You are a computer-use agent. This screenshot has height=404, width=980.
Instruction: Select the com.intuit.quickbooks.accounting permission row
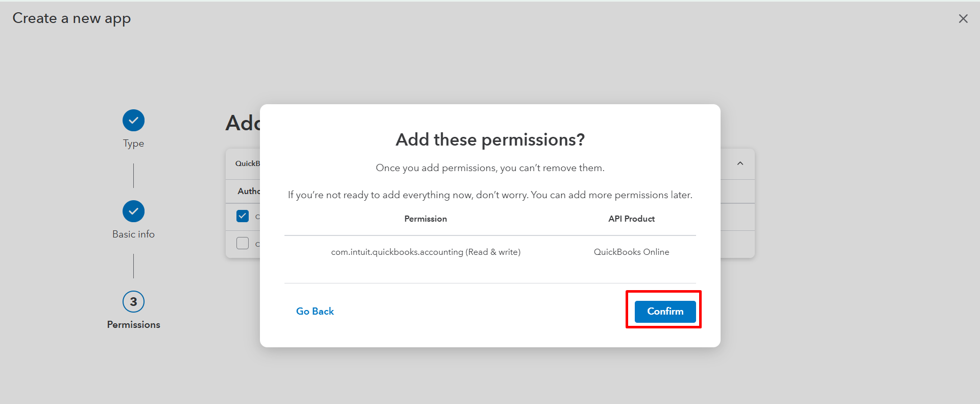tap(425, 252)
